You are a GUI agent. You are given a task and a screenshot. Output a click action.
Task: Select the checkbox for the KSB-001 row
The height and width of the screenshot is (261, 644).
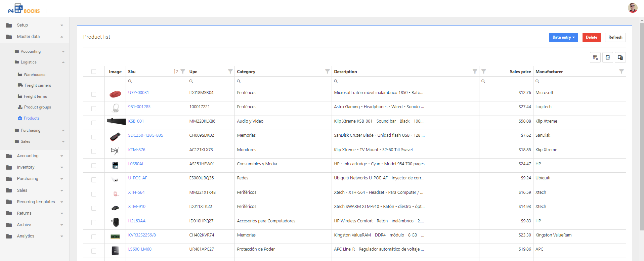(x=94, y=123)
